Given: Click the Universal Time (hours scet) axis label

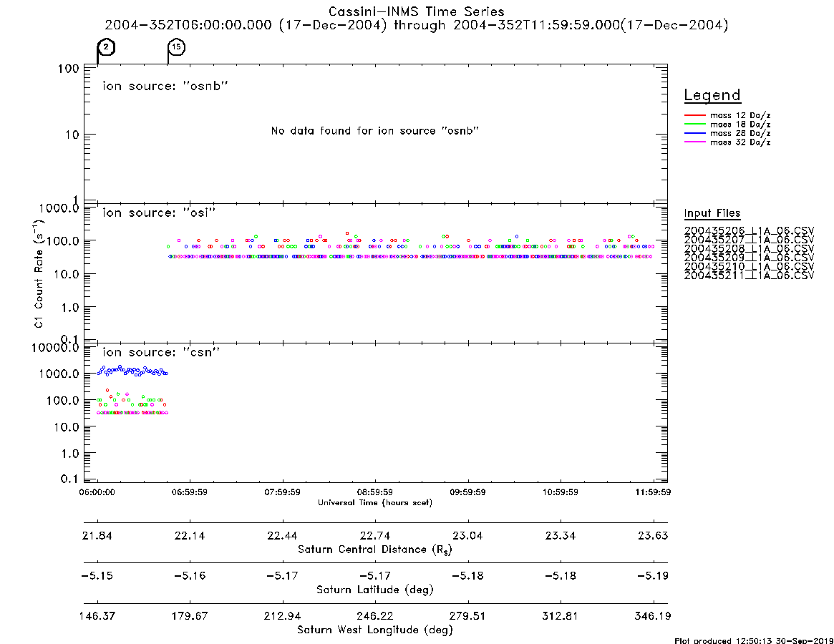Looking at the screenshot, I should tap(375, 502).
